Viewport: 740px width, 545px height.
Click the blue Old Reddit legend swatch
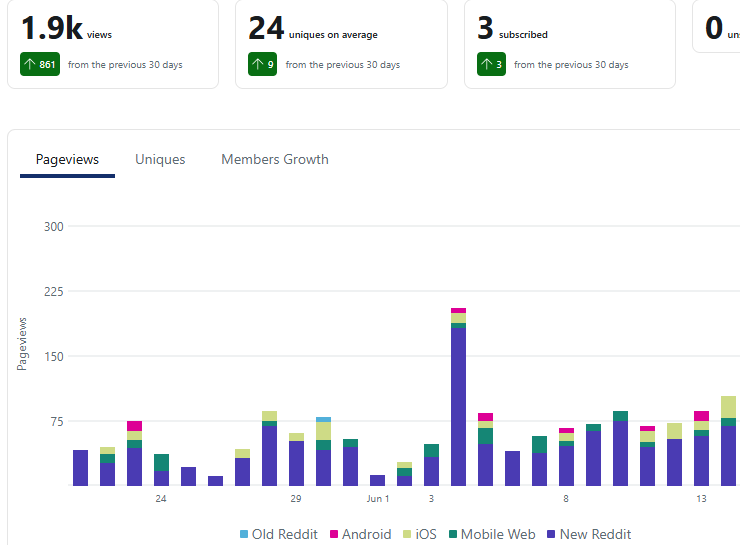pos(244,534)
